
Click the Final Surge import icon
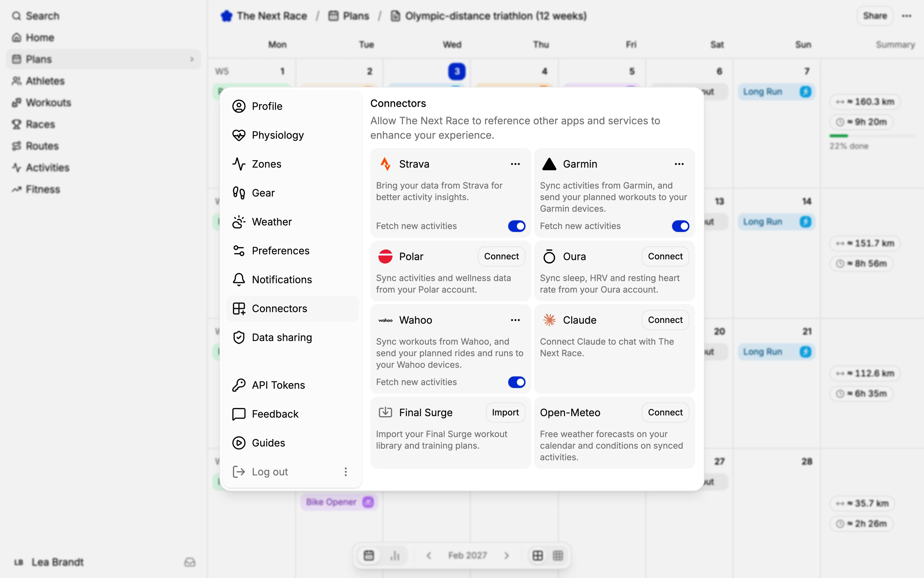(385, 413)
